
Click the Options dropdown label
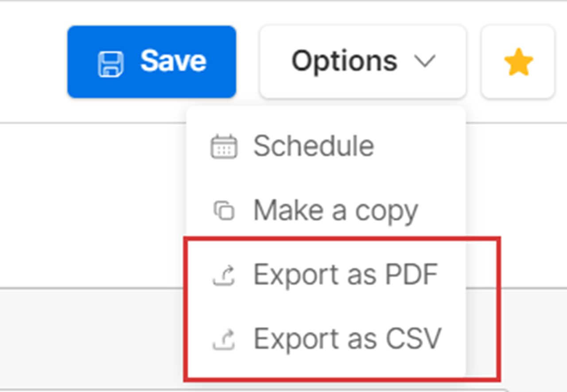coord(344,62)
